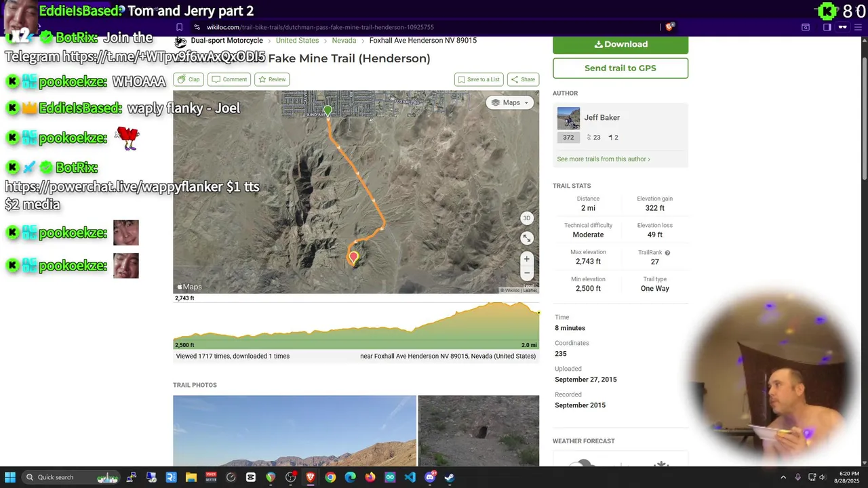Open Voicemeeter from the taskbar
The image size is (868, 488).
click(211, 477)
